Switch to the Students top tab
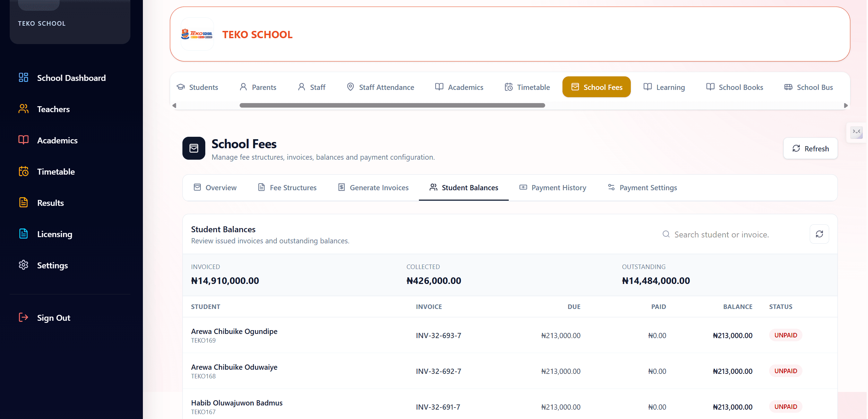Image resolution: width=868 pixels, height=419 pixels. 197,87
